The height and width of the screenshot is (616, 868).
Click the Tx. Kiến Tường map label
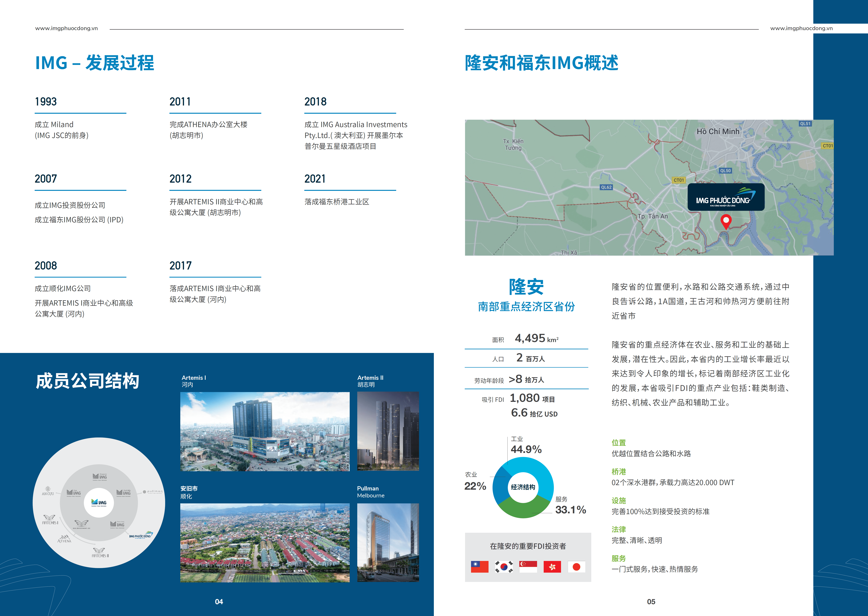[513, 144]
